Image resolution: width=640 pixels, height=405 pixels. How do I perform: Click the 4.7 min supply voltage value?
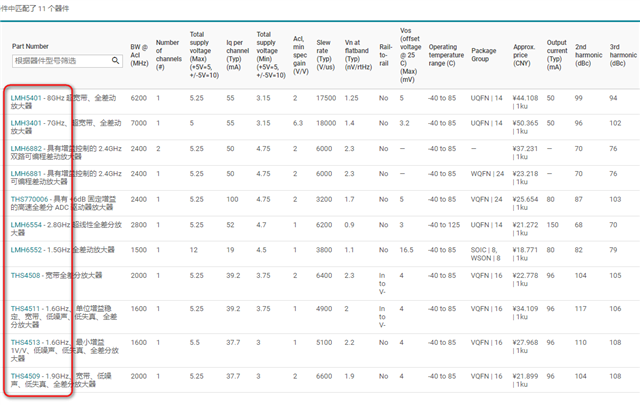(261, 225)
